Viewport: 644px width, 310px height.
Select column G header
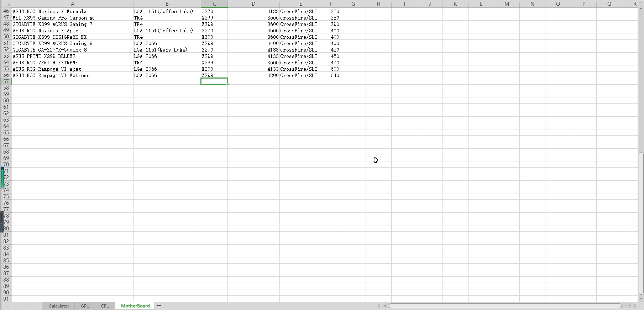click(x=353, y=4)
